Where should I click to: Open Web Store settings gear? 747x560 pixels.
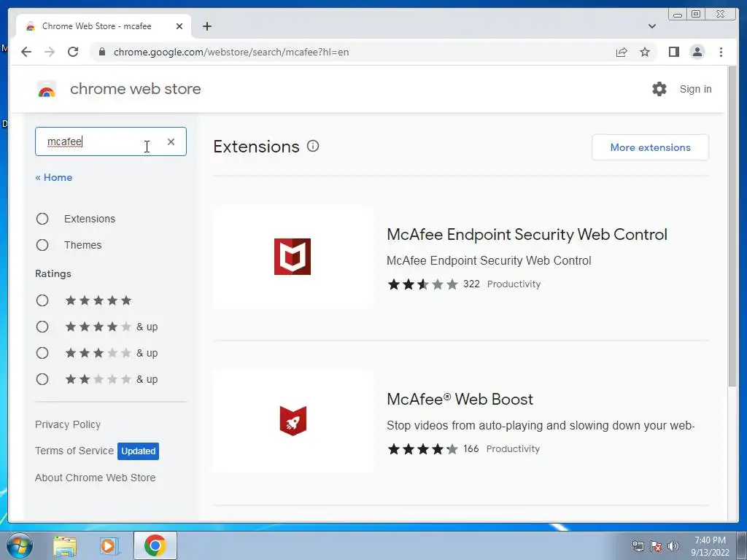point(659,88)
